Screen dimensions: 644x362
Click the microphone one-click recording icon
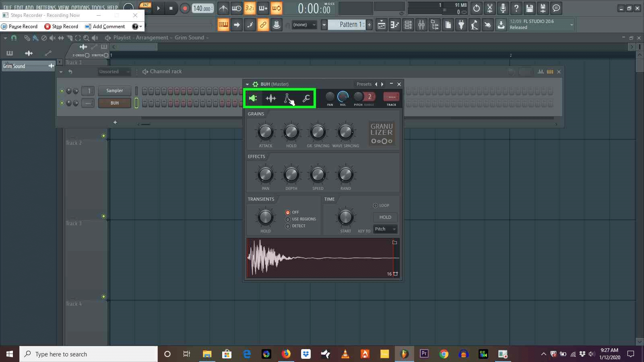click(x=503, y=8)
